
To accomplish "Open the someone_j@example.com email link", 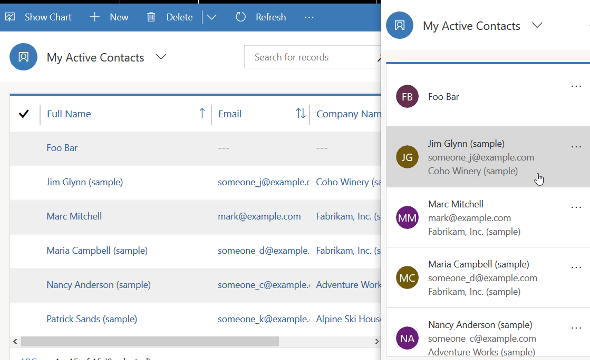I will 263,182.
